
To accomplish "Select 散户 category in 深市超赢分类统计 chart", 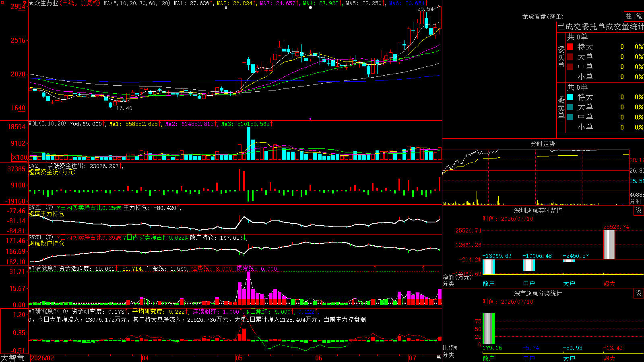I will pos(489,358).
